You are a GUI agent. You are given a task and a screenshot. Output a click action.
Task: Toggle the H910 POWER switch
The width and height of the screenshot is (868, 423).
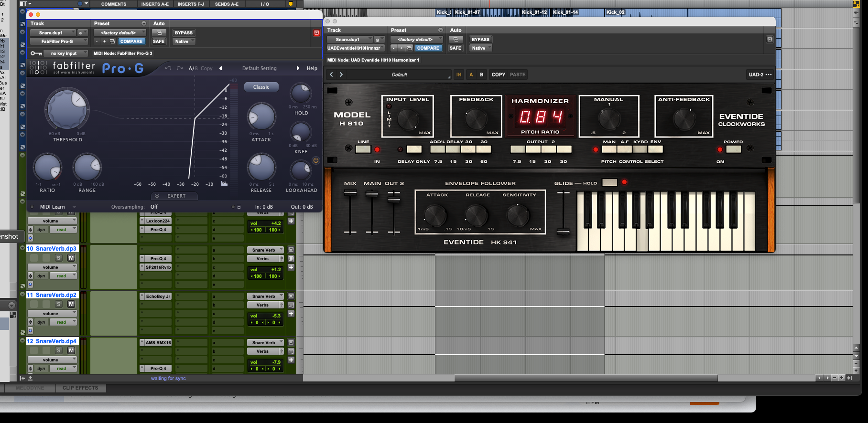coord(733,149)
